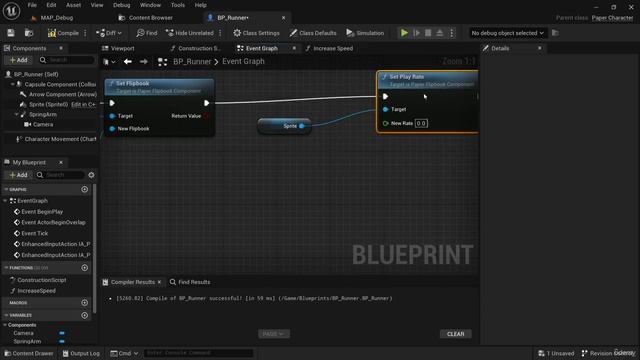Click the Components search field
640x360 pixels.
pos(67,60)
